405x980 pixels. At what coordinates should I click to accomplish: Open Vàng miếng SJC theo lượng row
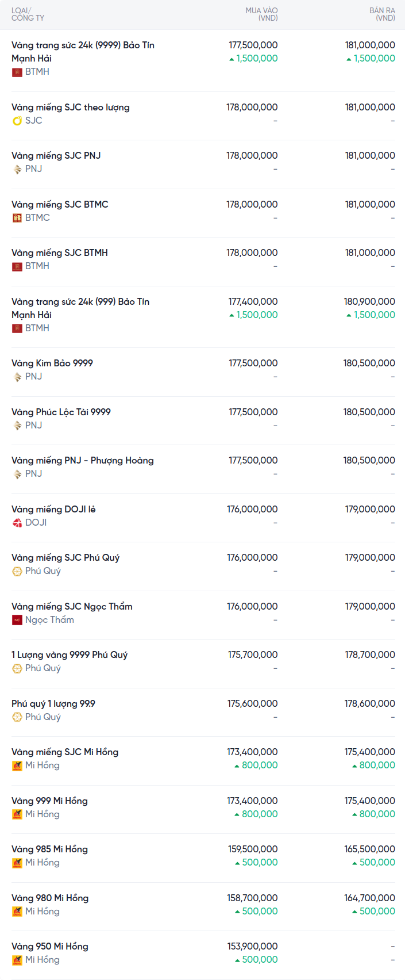click(x=71, y=108)
